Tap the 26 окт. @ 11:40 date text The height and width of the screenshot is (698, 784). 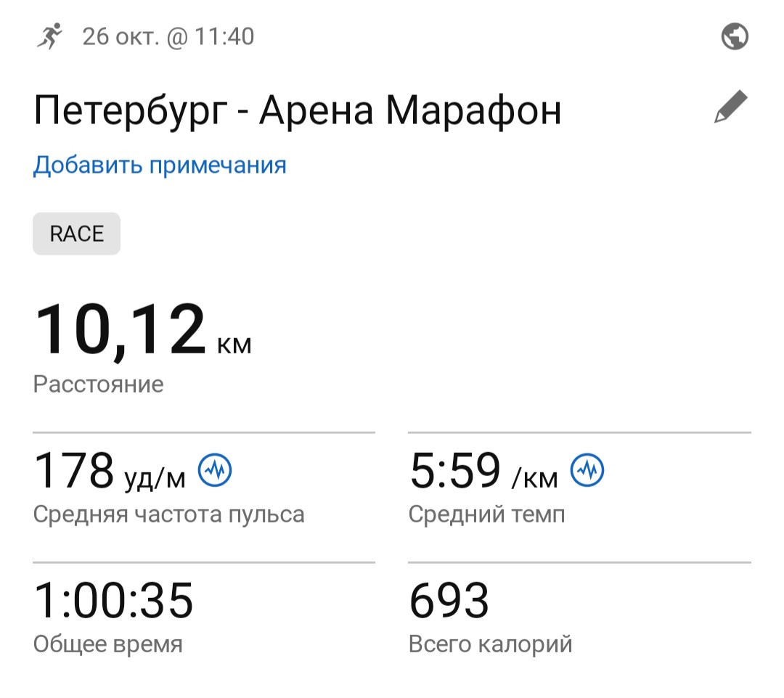(x=168, y=37)
